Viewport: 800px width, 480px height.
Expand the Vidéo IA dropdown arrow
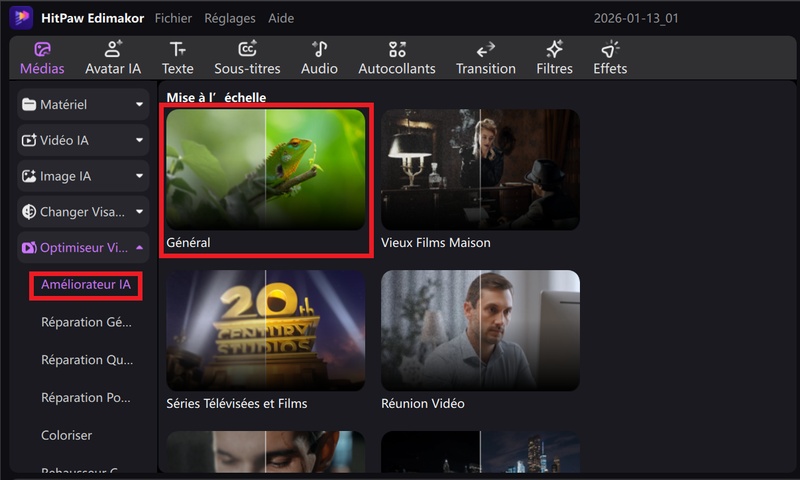click(139, 140)
